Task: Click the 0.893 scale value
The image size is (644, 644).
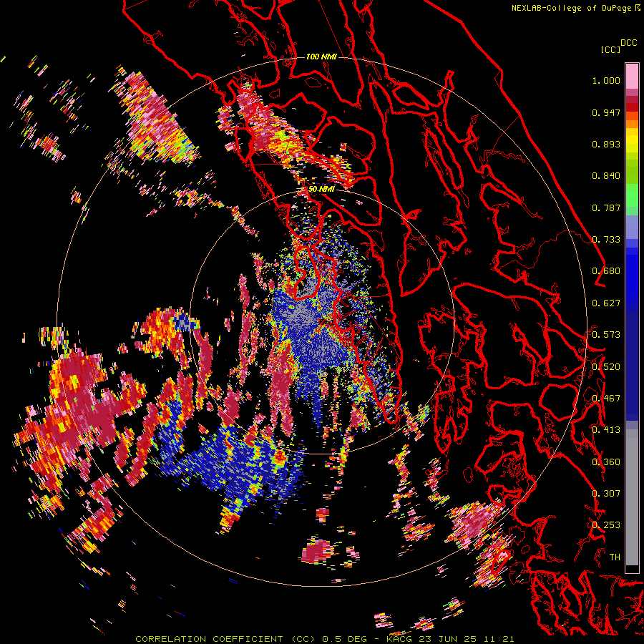Action: [606, 144]
